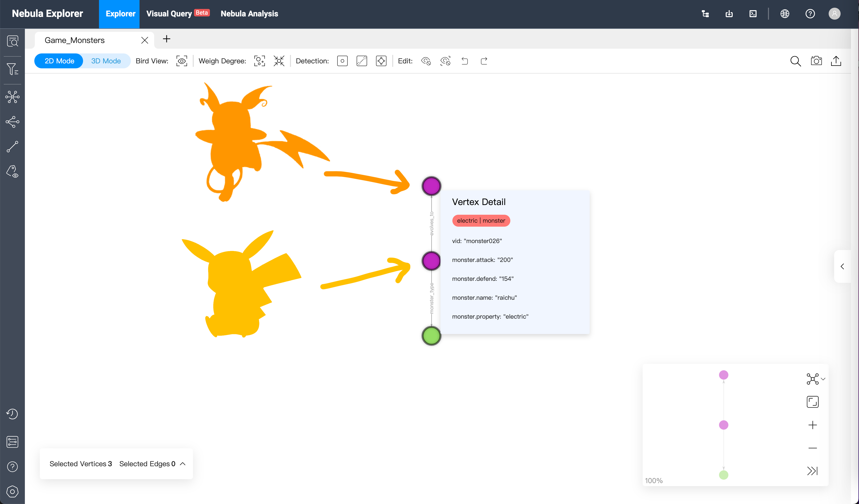Click the Detection diamond icon
Image resolution: width=859 pixels, height=504 pixels.
pos(381,61)
